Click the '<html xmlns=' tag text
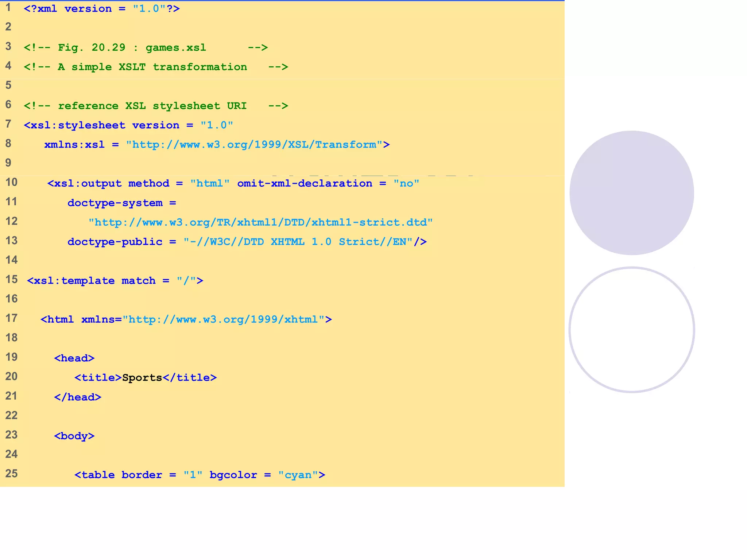The width and height of the screenshot is (747, 560). tap(81, 320)
